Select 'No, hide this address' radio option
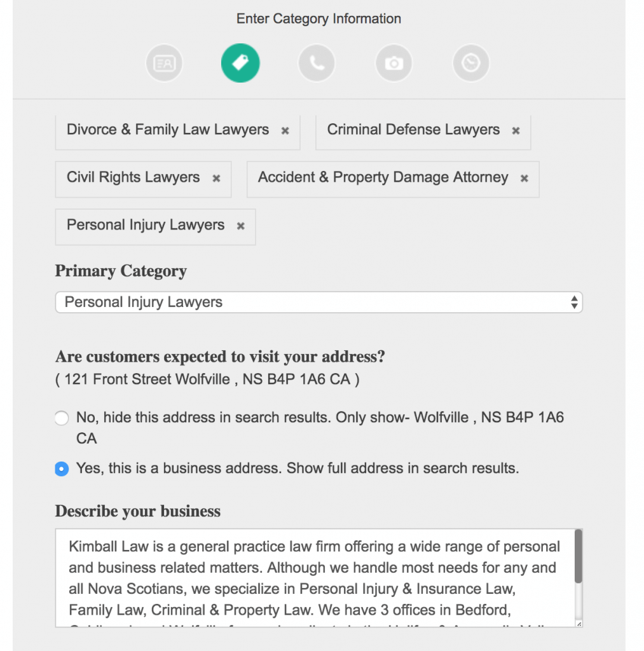This screenshot has height=651, width=644. coord(62,418)
